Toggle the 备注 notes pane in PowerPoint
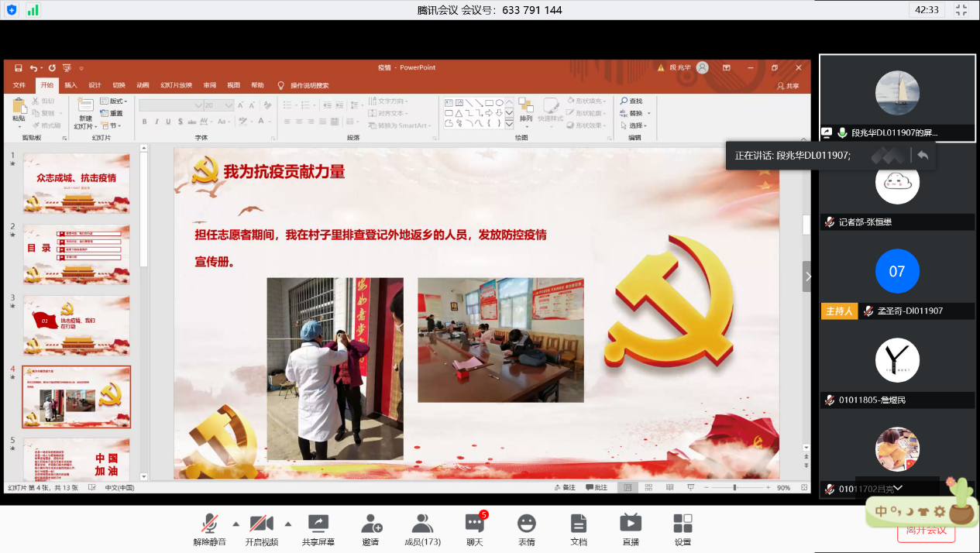This screenshot has height=553, width=980. tap(565, 488)
